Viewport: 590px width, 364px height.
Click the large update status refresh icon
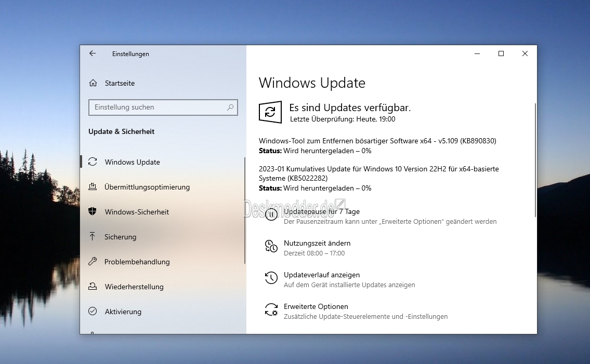tap(270, 112)
